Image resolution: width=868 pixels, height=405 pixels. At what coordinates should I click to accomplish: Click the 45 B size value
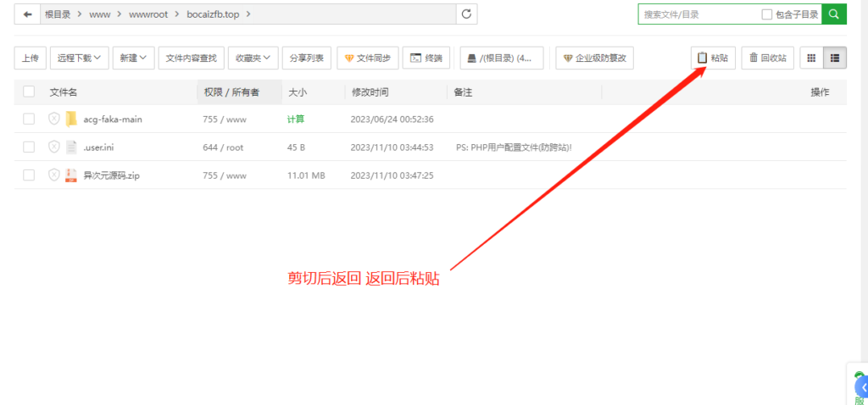coord(296,147)
